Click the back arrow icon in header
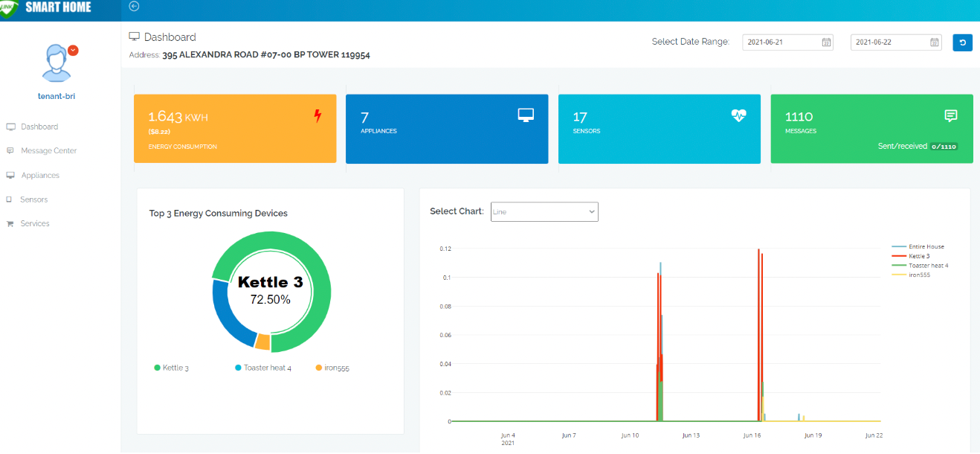 click(x=134, y=7)
